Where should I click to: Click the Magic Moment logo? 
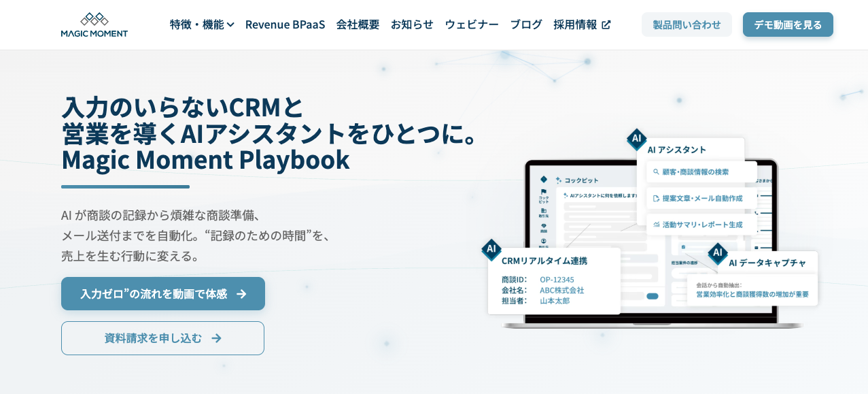(94, 24)
